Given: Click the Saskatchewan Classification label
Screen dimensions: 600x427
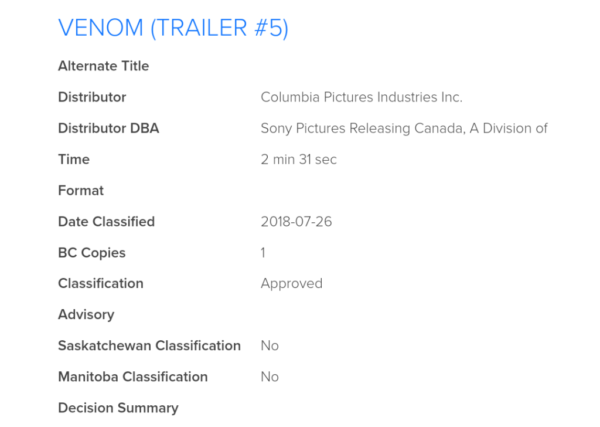Looking at the screenshot, I should 149,346.
